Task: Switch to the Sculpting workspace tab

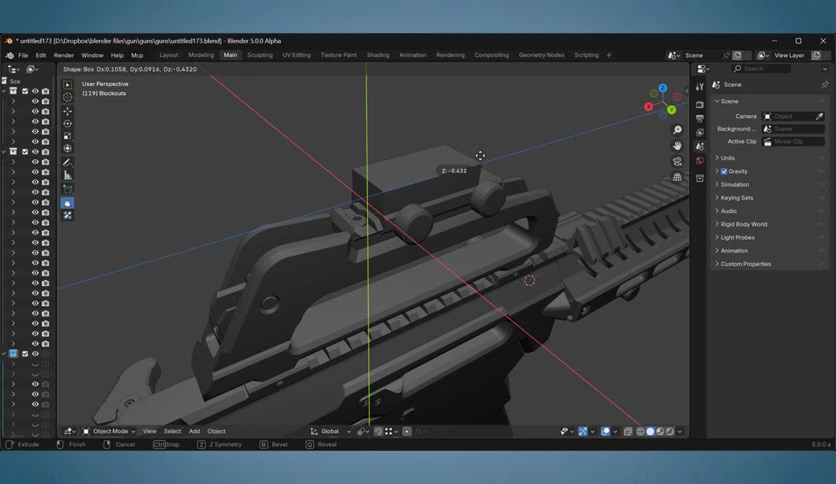Action: (x=260, y=55)
